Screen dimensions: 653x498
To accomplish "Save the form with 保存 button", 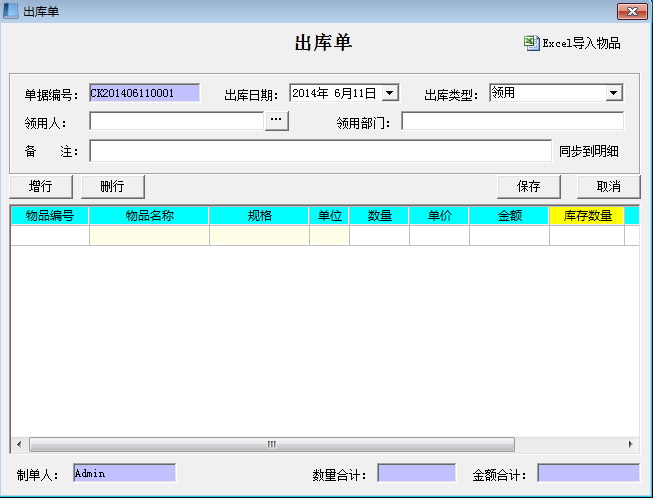I will tap(528, 186).
